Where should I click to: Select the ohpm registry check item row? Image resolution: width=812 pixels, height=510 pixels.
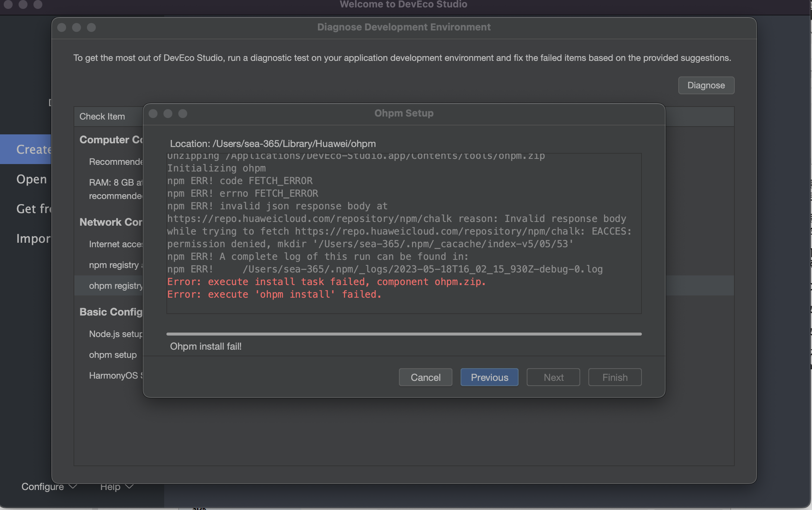pyautogui.click(x=108, y=285)
